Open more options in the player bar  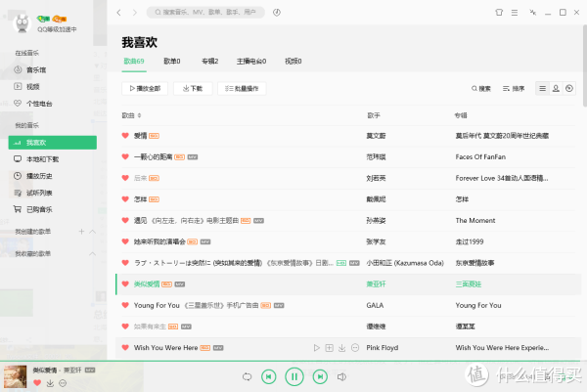click(x=63, y=383)
